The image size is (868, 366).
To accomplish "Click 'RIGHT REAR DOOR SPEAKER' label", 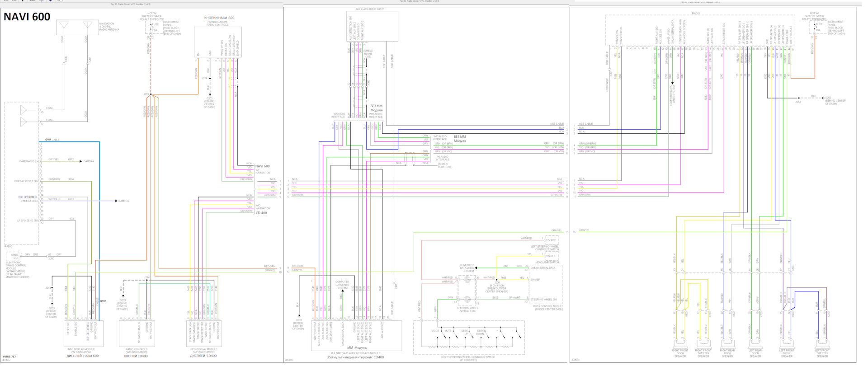I will point(727,353).
